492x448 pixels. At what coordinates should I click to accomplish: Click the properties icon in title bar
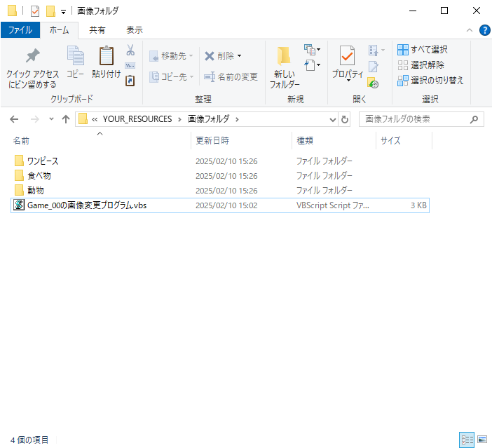pyautogui.click(x=35, y=11)
